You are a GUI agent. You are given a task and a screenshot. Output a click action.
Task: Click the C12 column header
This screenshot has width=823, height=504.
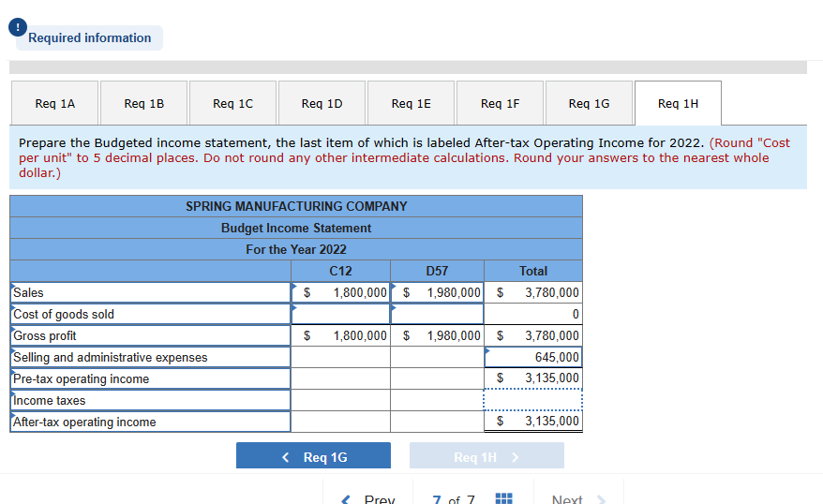[x=340, y=271]
